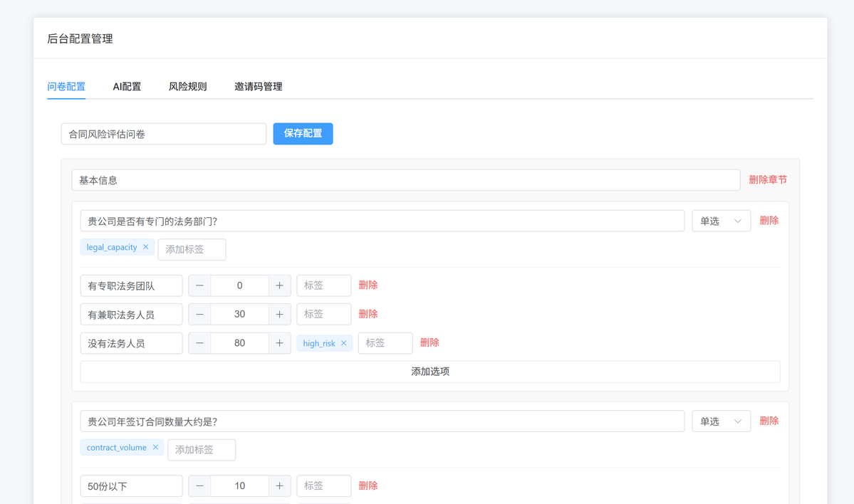Decrease score for 有兼职法务人员 option

click(200, 315)
